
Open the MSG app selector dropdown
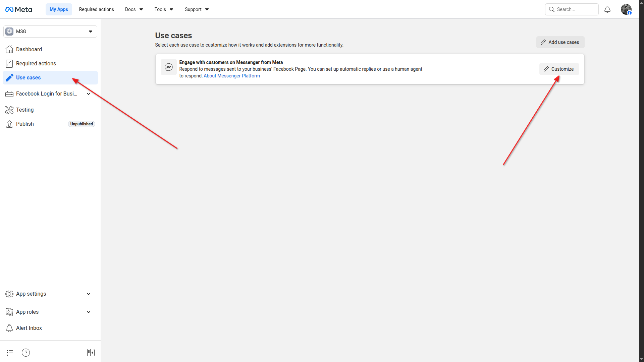pyautogui.click(x=50, y=32)
